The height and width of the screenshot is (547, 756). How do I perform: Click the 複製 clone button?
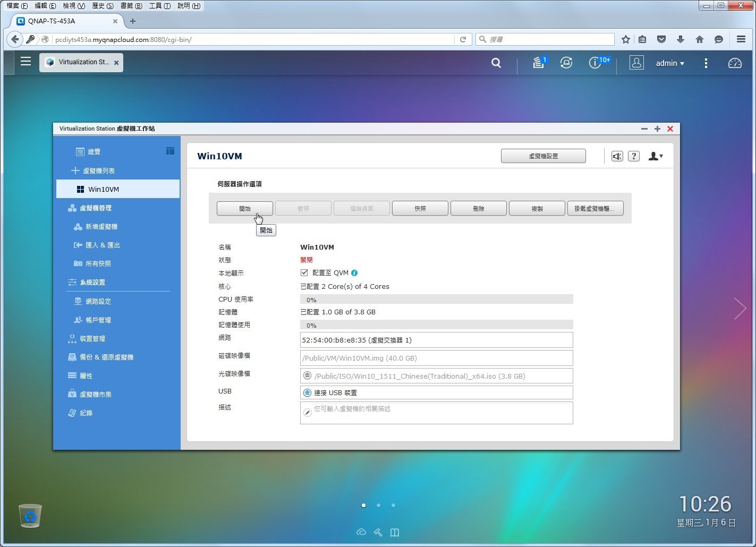[537, 209]
